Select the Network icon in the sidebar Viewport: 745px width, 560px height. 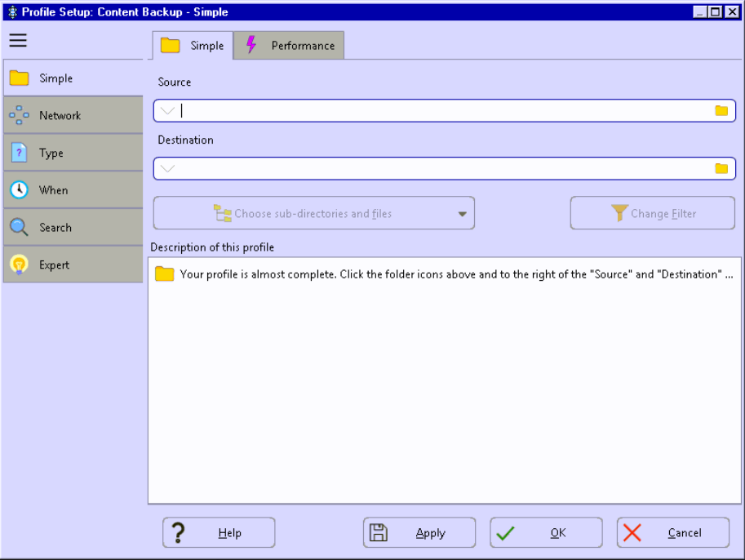[x=19, y=115]
